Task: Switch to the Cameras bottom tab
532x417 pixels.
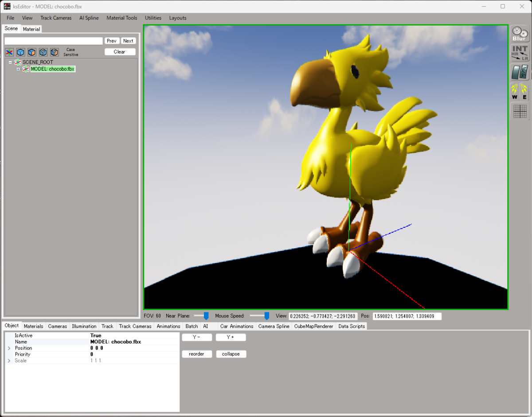Action: pyautogui.click(x=58, y=326)
